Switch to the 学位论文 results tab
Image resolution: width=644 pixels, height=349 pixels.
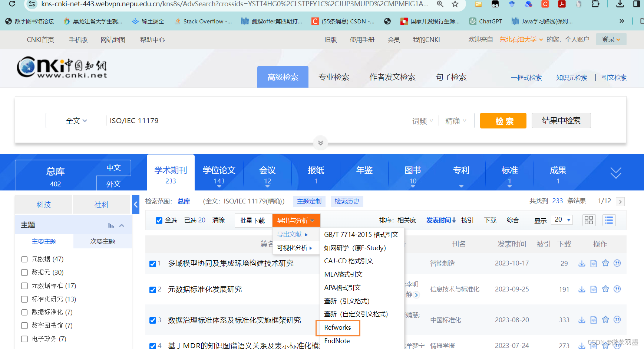coord(219,173)
